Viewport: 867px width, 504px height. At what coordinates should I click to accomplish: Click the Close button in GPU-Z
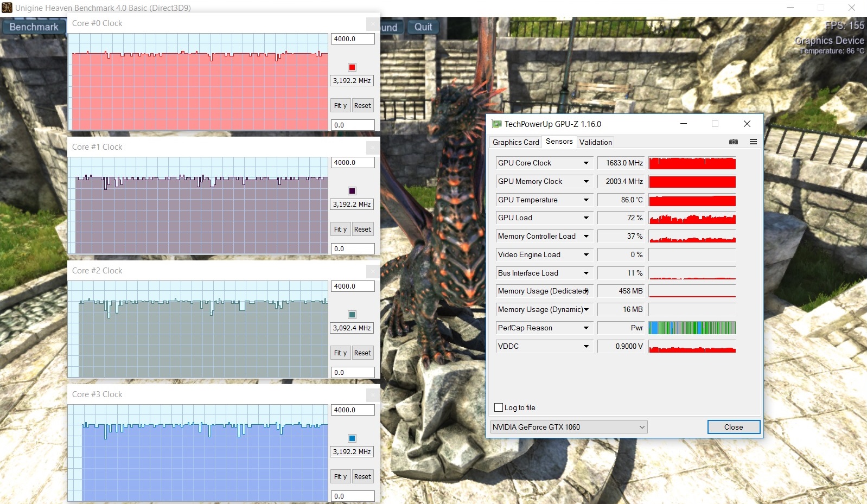pos(734,427)
